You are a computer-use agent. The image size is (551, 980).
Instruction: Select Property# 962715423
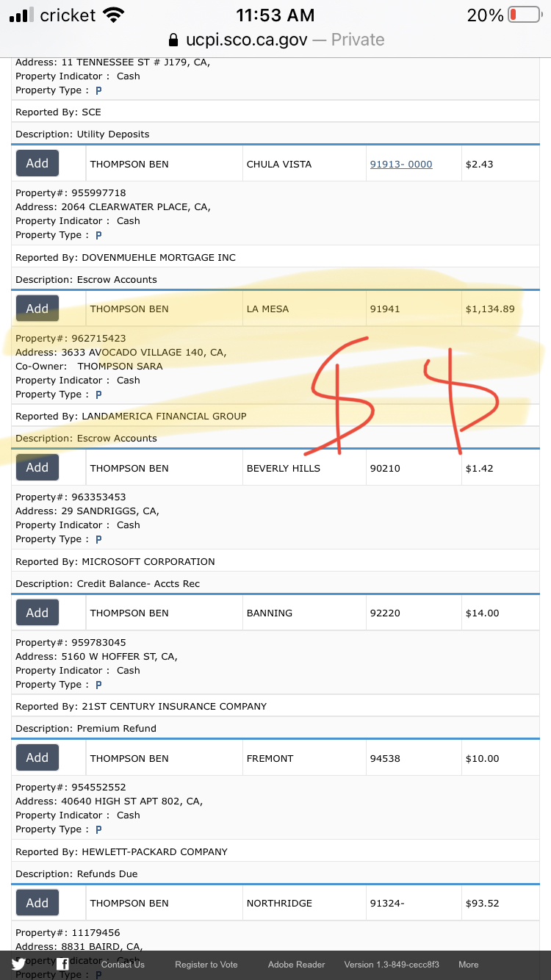pyautogui.click(x=71, y=339)
